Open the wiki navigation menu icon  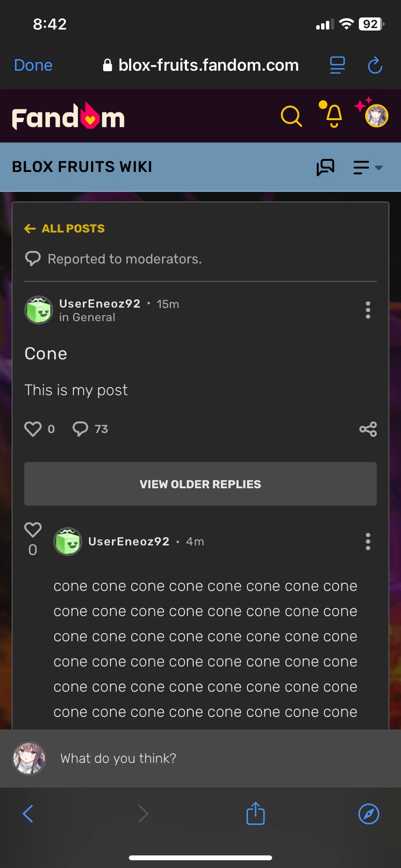click(360, 167)
